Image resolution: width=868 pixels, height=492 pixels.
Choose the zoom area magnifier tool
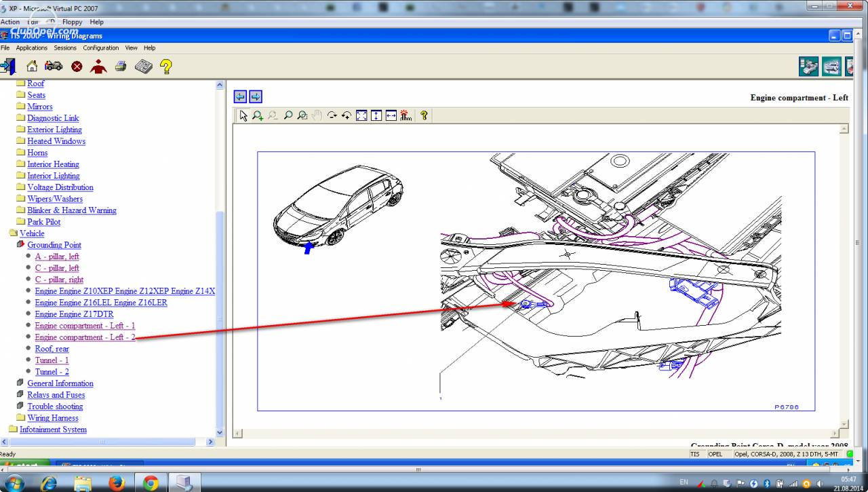coord(302,116)
